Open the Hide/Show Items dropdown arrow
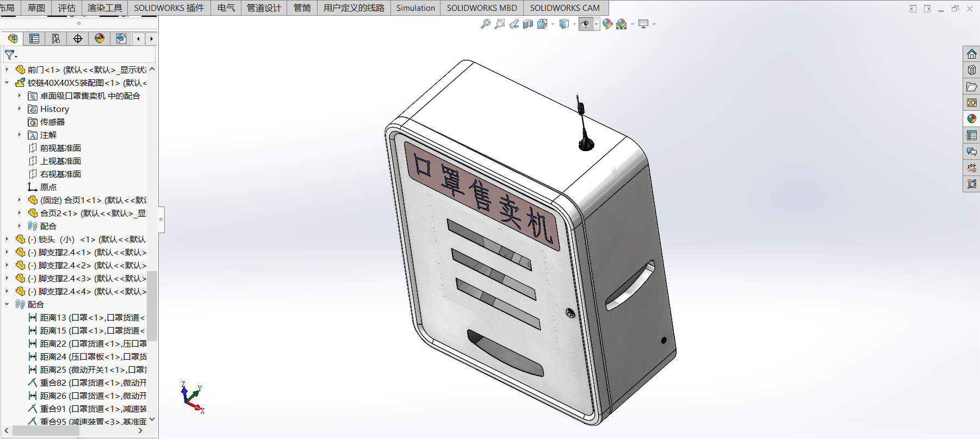The height and width of the screenshot is (439, 980). click(597, 24)
